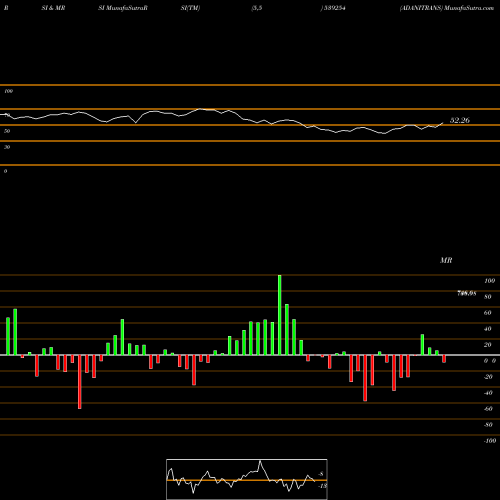
Task: Click the -20 label on MR axis
Action: 488,377
